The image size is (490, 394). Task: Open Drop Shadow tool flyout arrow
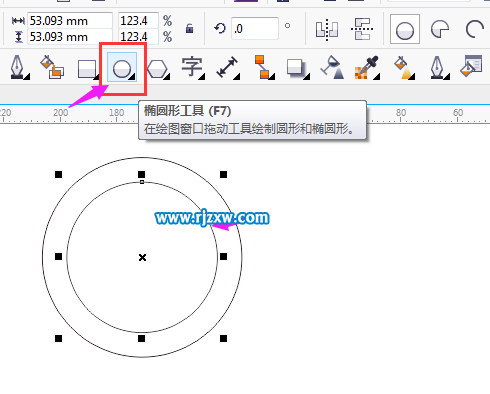[x=307, y=77]
